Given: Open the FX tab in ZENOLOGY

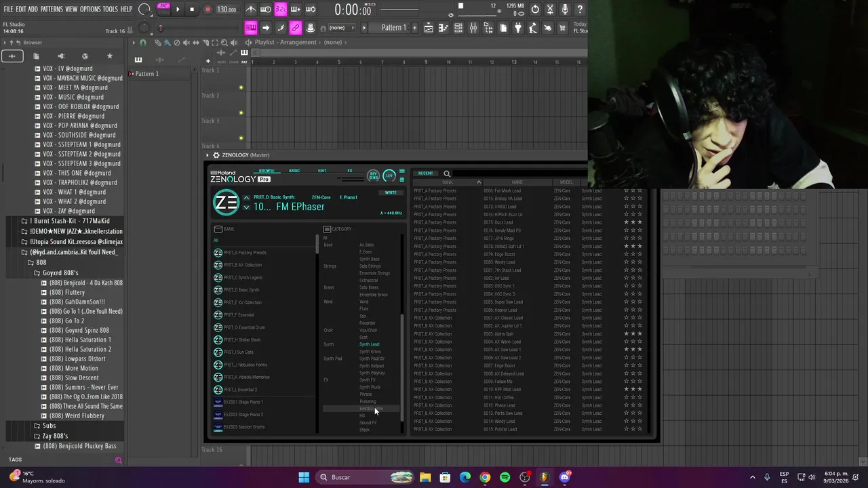Looking at the screenshot, I should coord(350,171).
